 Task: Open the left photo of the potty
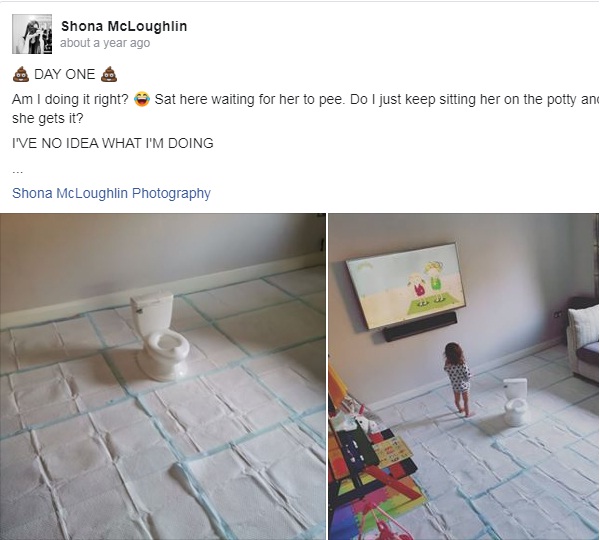point(163,377)
